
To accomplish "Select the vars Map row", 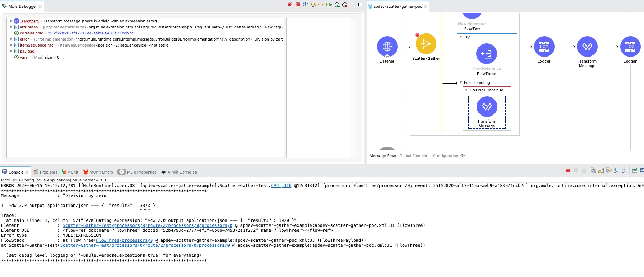I will coord(146,57).
